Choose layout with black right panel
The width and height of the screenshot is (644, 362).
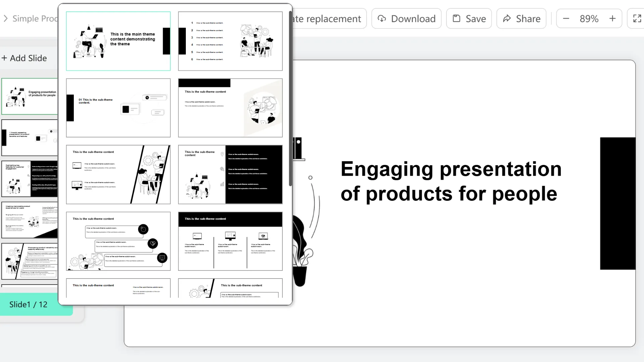(x=230, y=174)
